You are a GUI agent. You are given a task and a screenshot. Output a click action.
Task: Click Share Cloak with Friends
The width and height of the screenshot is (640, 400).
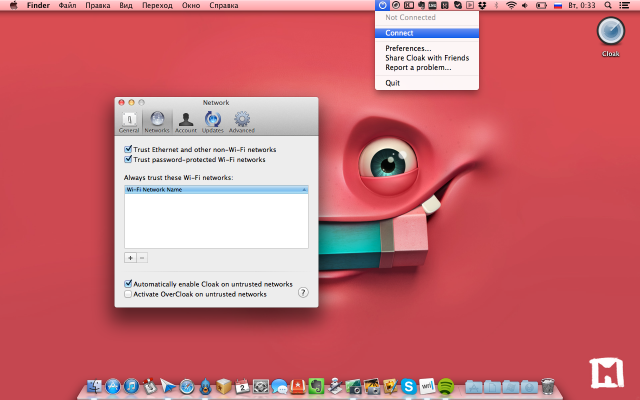point(426,58)
